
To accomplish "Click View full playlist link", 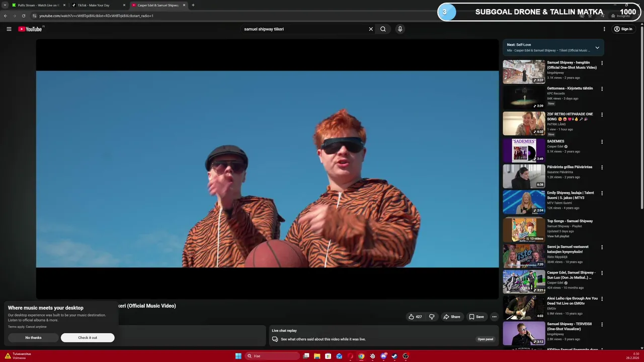I will pyautogui.click(x=558, y=236).
